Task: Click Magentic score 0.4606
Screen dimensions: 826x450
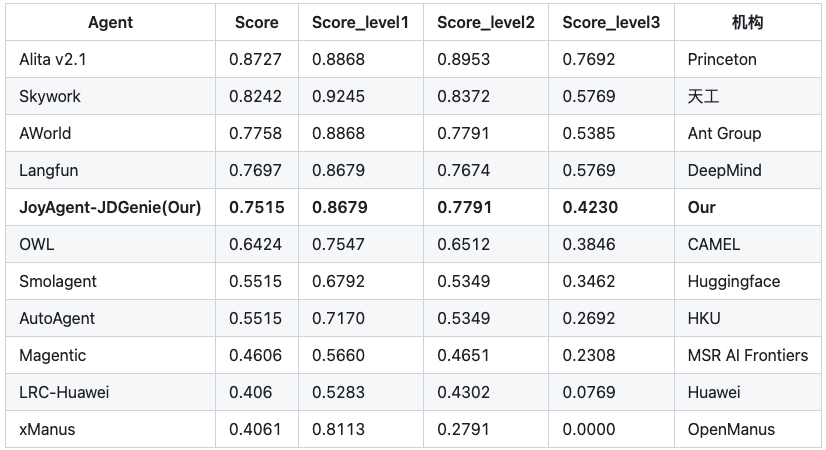Action: coord(255,355)
